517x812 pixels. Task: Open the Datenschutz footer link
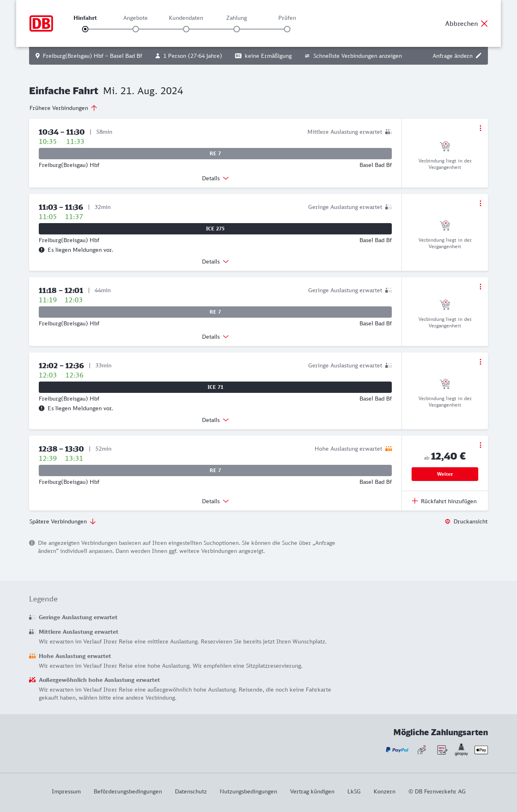191,791
